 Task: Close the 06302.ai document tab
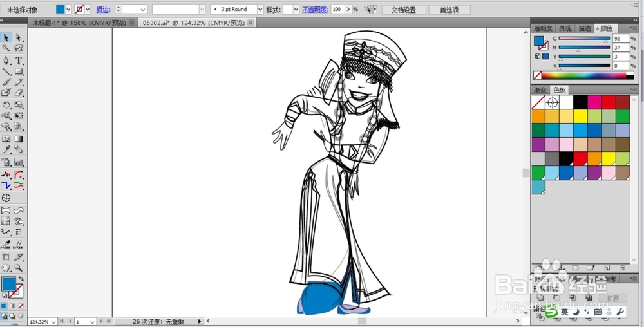pos(251,23)
